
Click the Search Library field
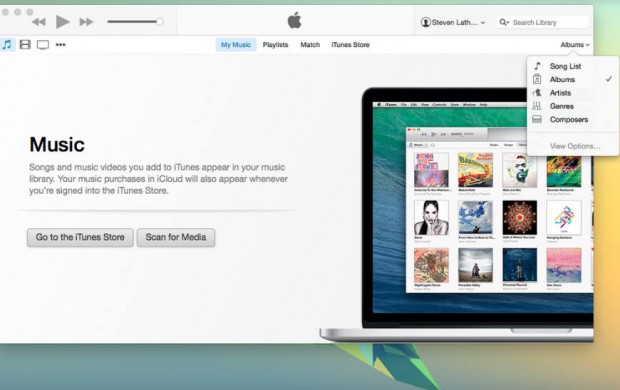click(x=548, y=23)
